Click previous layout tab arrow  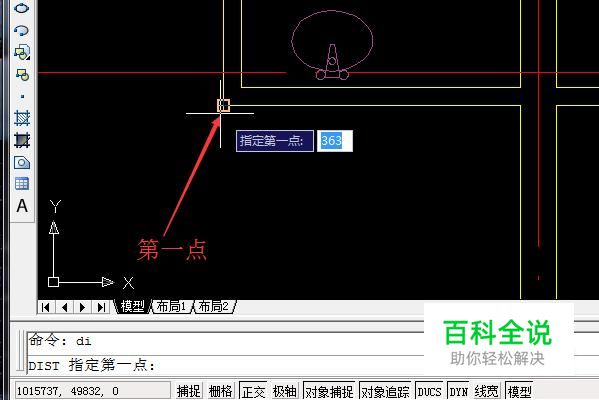point(64,307)
